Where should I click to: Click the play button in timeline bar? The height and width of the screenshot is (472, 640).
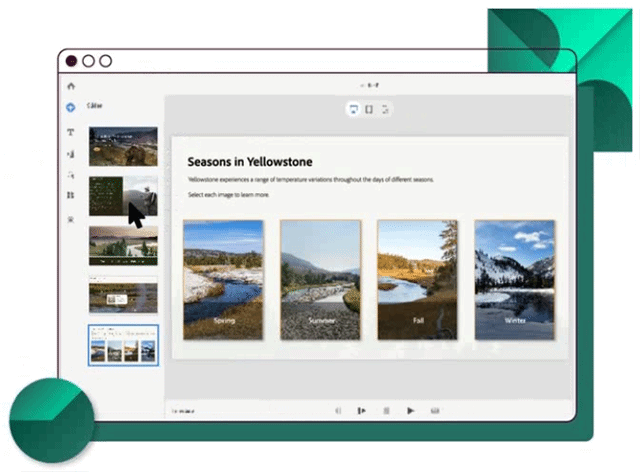pyautogui.click(x=411, y=410)
